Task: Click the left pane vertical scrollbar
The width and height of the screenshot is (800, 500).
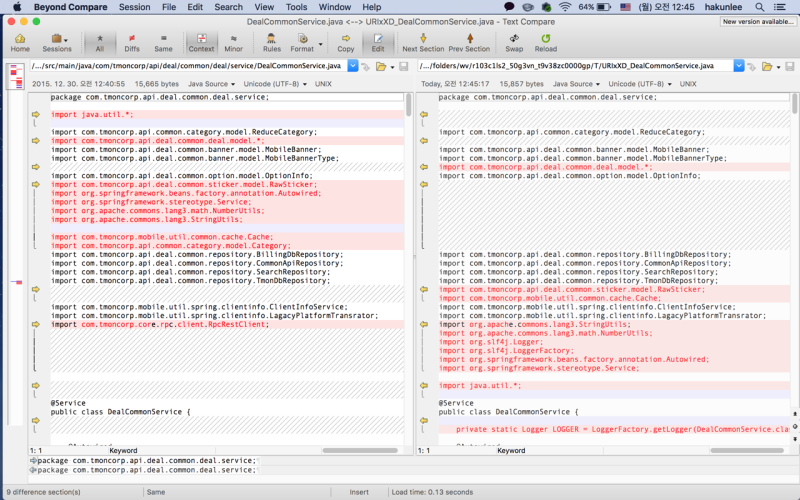Action: coord(409,105)
